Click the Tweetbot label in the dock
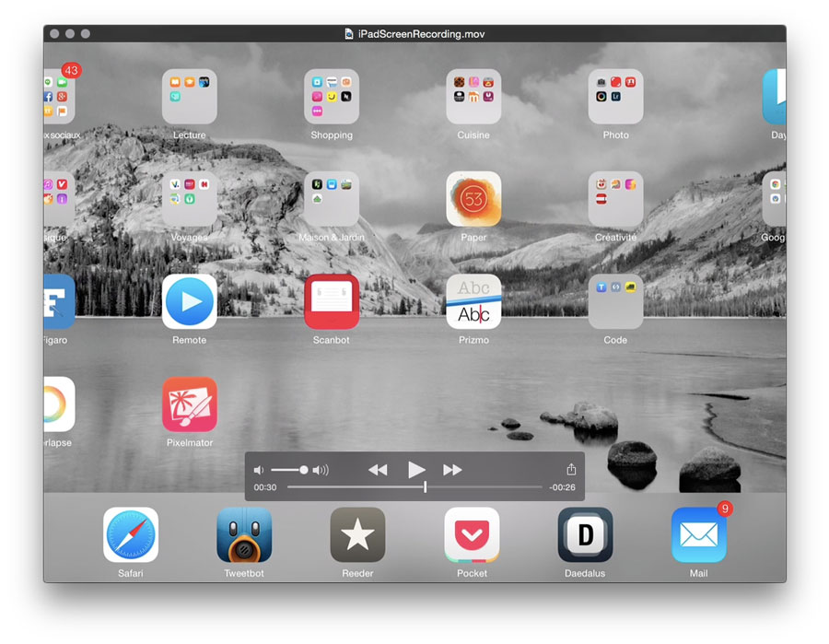 (x=244, y=573)
